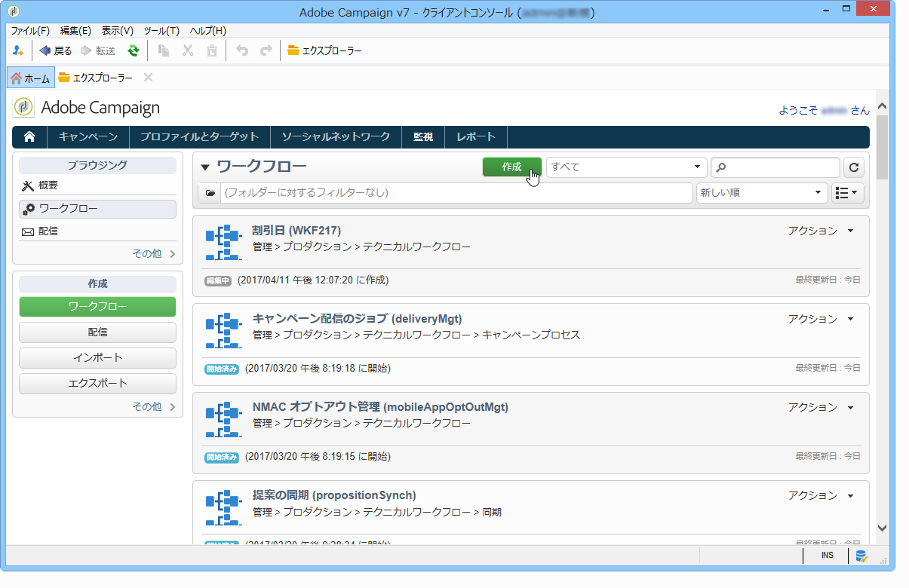Click the user connection icon in toolbar
The width and height of the screenshot is (909, 588).
(x=19, y=51)
